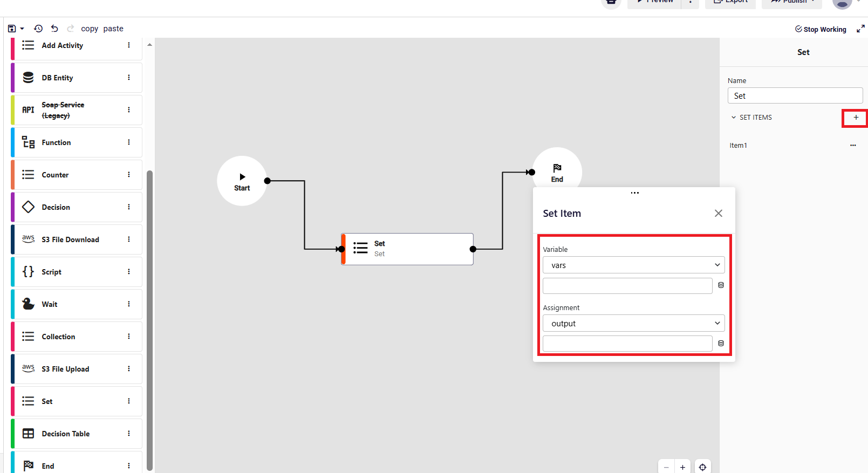Open the Add Activity options menu
Screen dimensions: 868x473
(x=129, y=45)
